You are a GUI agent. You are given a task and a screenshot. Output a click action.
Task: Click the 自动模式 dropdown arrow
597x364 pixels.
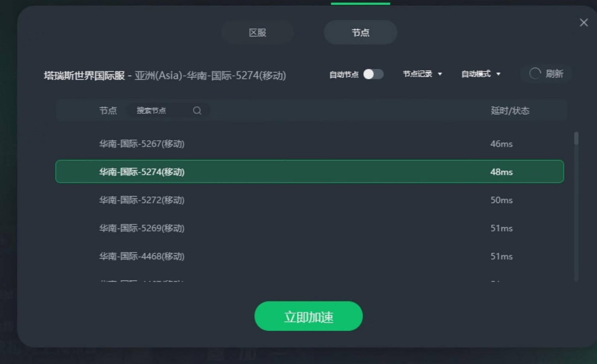click(x=498, y=74)
